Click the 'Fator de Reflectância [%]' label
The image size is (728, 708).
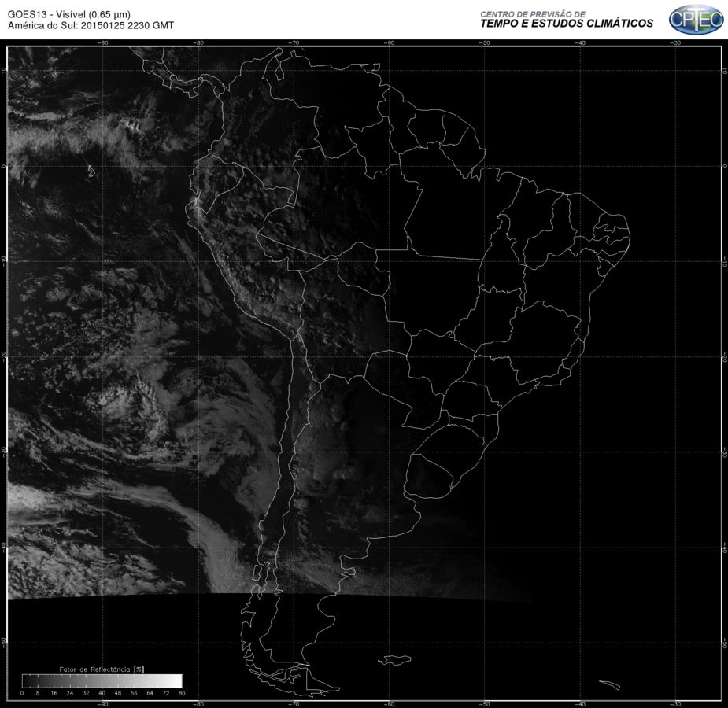point(102,669)
